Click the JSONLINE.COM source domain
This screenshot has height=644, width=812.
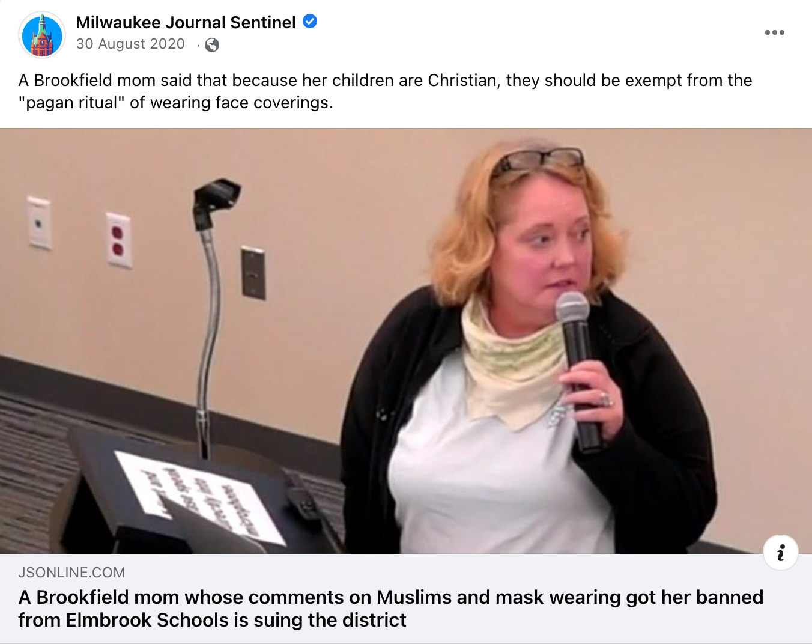71,573
